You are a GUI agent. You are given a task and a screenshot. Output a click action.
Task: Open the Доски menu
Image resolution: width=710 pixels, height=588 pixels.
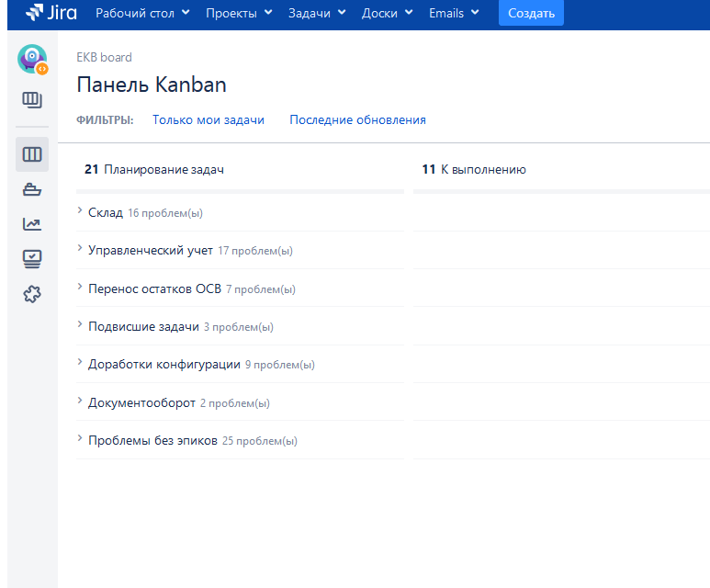tap(388, 13)
